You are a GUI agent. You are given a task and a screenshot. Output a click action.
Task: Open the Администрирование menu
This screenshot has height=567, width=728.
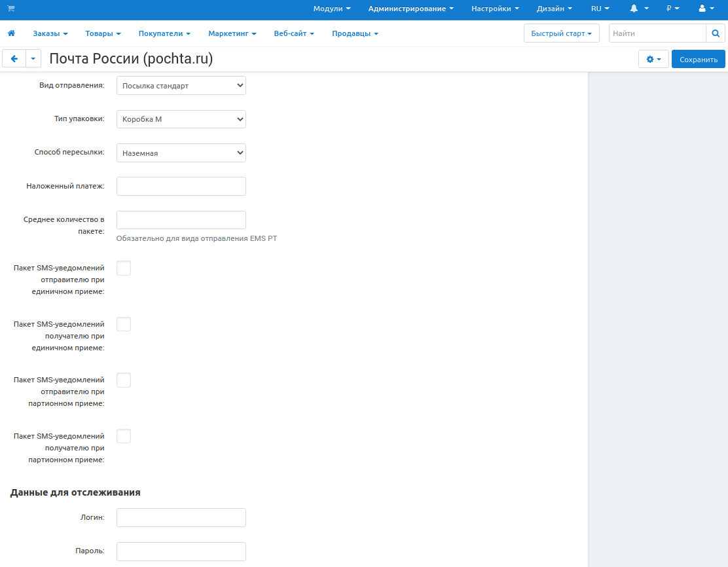pos(411,9)
